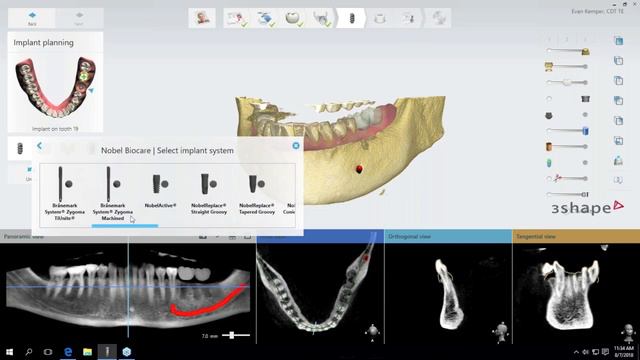
Task: Toggle the dark abutment visibility icon
Action: (585, 99)
